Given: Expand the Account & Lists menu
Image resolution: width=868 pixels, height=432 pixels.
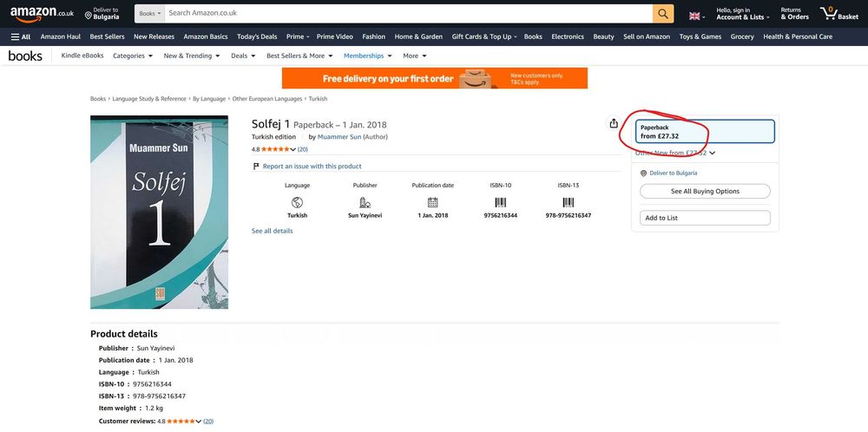Looking at the screenshot, I should tap(742, 13).
